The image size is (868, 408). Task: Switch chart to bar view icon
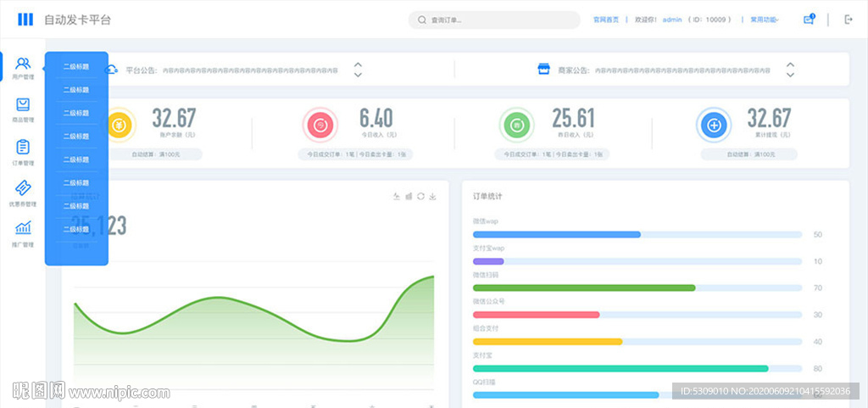[x=409, y=197]
